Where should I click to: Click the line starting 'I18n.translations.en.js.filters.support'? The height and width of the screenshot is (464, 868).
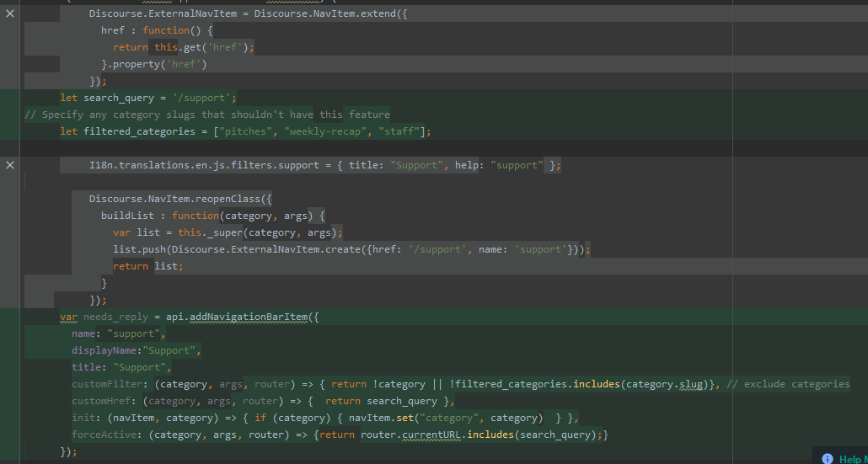[x=325, y=165]
